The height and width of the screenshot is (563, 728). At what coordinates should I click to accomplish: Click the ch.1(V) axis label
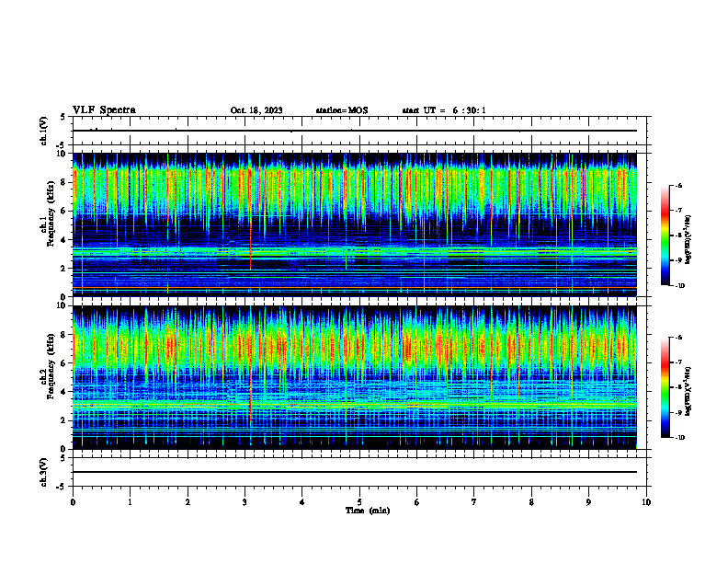(43, 131)
